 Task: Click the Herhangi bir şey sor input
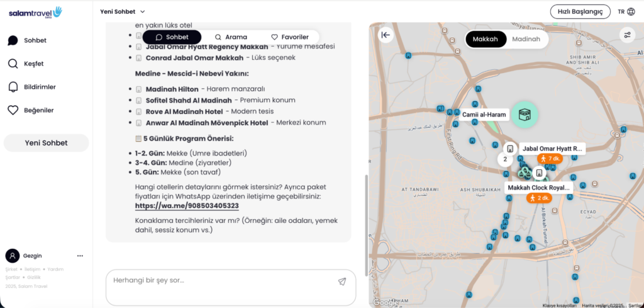click(x=220, y=280)
